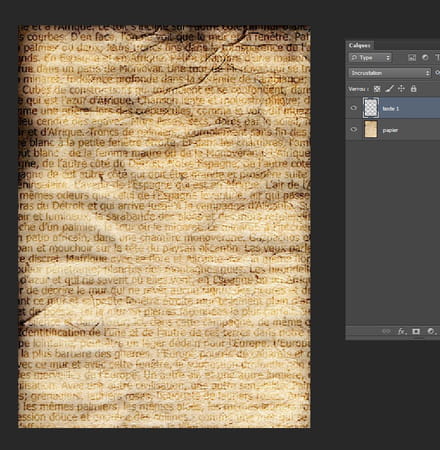Screen dimensions: 440x450
Task: Select the texte 1 layer name
Action: [391, 109]
